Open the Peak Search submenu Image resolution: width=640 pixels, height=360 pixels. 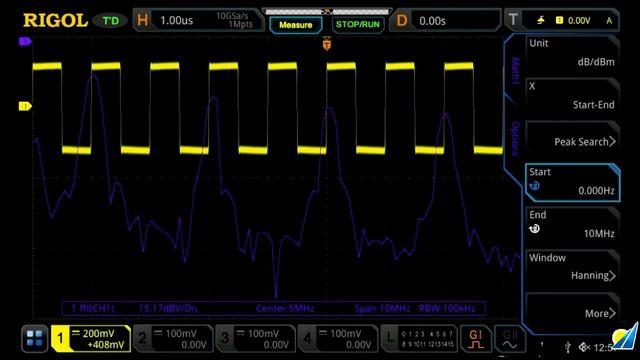point(572,139)
